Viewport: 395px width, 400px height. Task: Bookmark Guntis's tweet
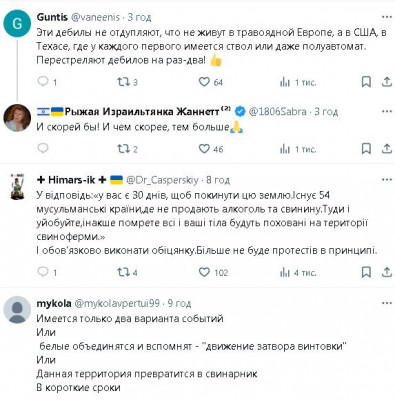coord(366,82)
